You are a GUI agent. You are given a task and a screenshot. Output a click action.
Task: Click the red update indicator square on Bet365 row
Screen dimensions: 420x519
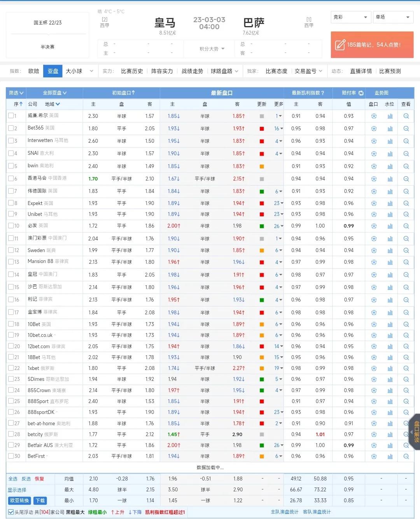click(261, 128)
